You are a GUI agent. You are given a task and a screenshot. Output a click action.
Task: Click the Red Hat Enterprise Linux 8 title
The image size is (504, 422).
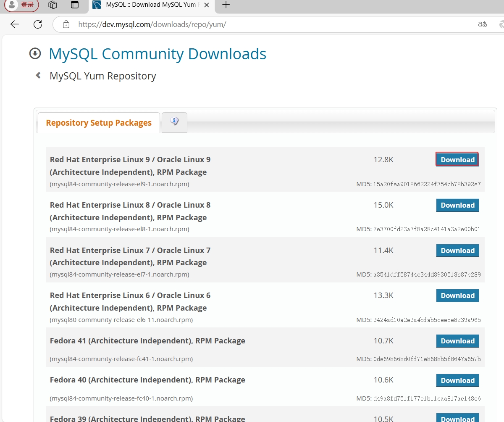[130, 211]
